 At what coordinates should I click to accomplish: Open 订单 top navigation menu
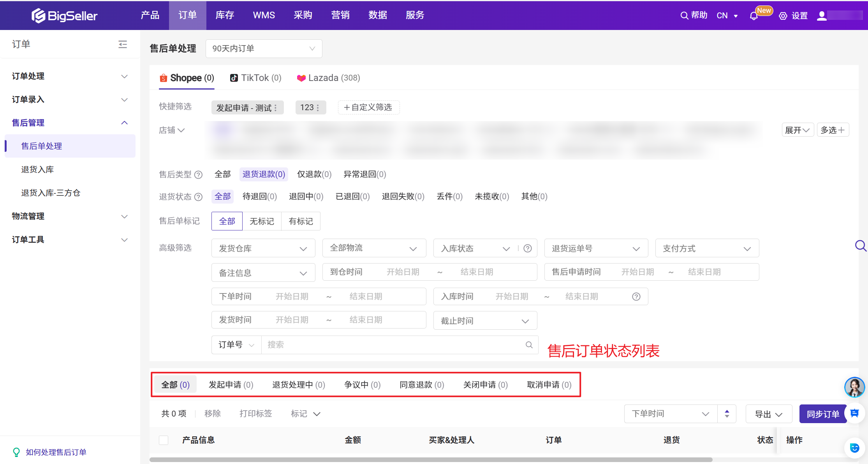(x=188, y=15)
